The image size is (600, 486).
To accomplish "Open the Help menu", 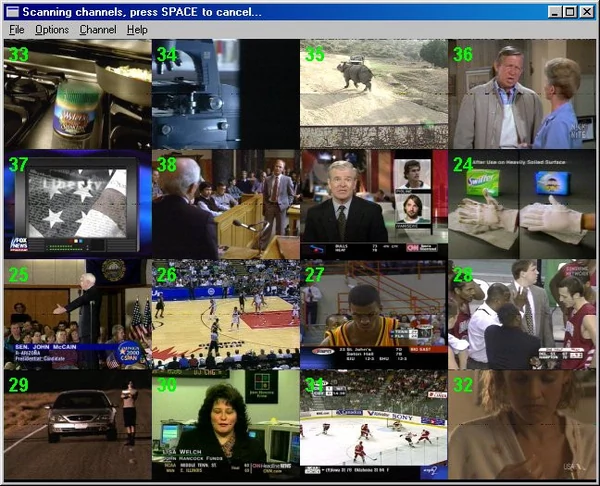I will point(137,29).
